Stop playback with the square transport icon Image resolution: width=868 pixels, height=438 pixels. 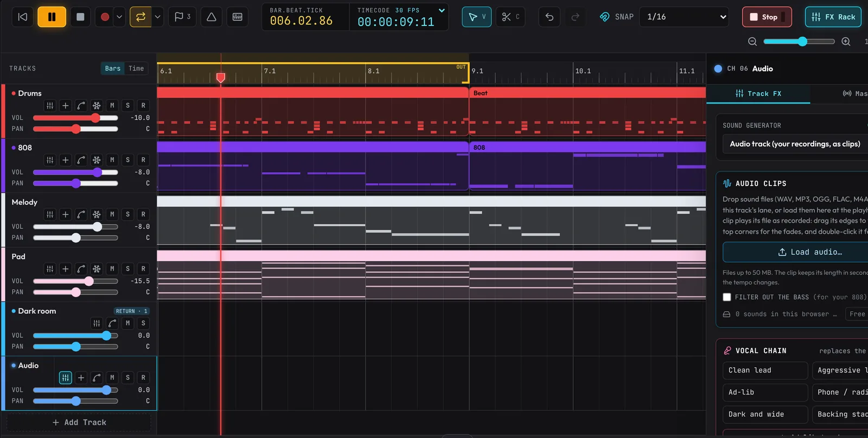pyautogui.click(x=80, y=17)
